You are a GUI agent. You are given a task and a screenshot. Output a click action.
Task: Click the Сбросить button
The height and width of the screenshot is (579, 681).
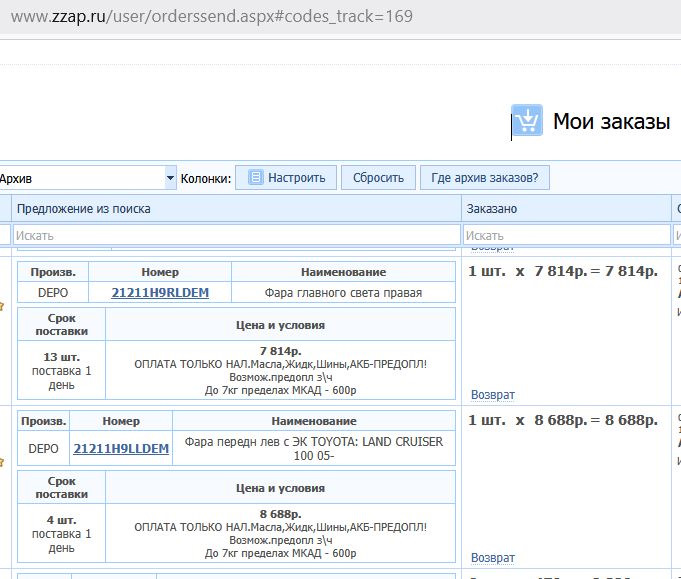coord(378,178)
